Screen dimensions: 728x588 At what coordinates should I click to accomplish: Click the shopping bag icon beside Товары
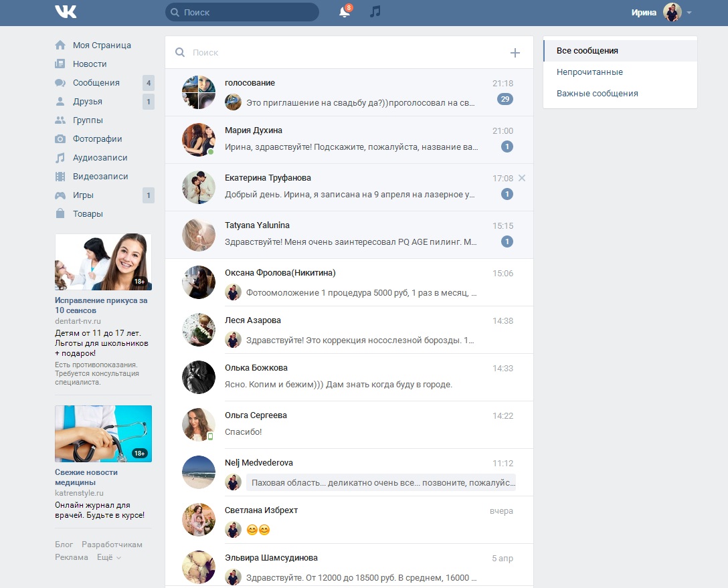click(x=60, y=213)
